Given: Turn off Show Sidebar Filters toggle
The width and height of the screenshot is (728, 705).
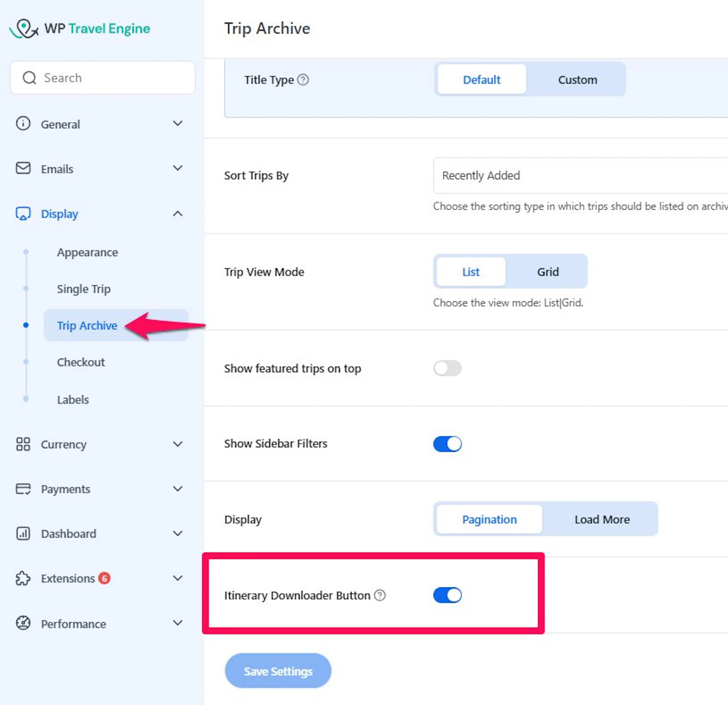Looking at the screenshot, I should (x=447, y=444).
